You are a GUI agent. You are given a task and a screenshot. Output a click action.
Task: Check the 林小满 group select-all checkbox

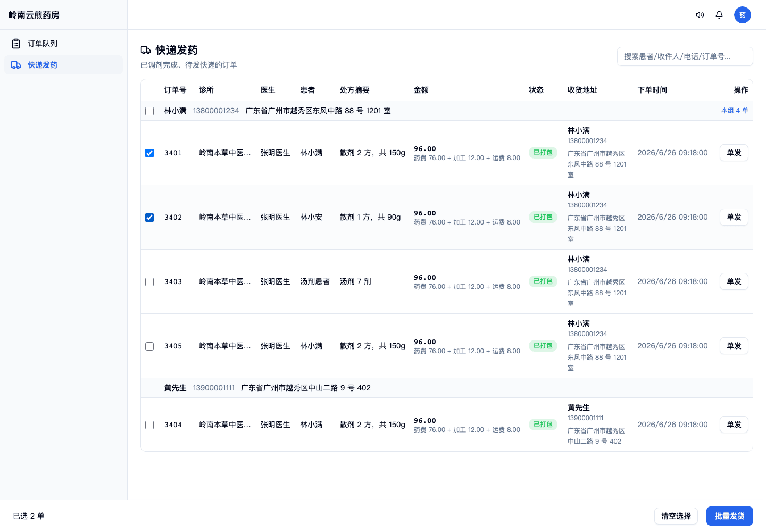149,111
